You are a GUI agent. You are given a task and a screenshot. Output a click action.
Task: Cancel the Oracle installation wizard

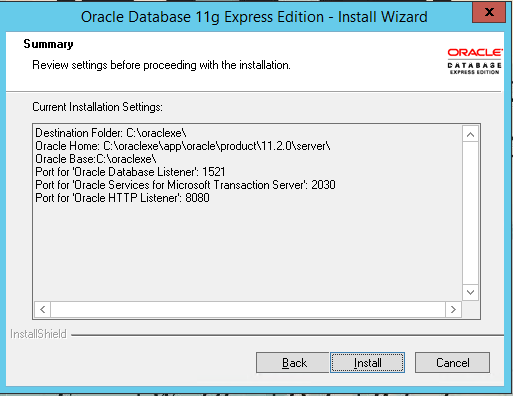[x=452, y=362]
